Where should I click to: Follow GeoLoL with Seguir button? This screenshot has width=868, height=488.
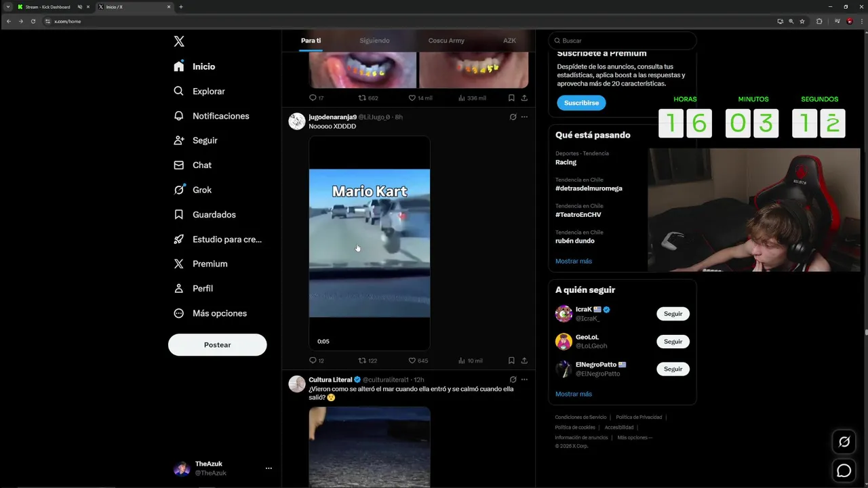pos(673,342)
